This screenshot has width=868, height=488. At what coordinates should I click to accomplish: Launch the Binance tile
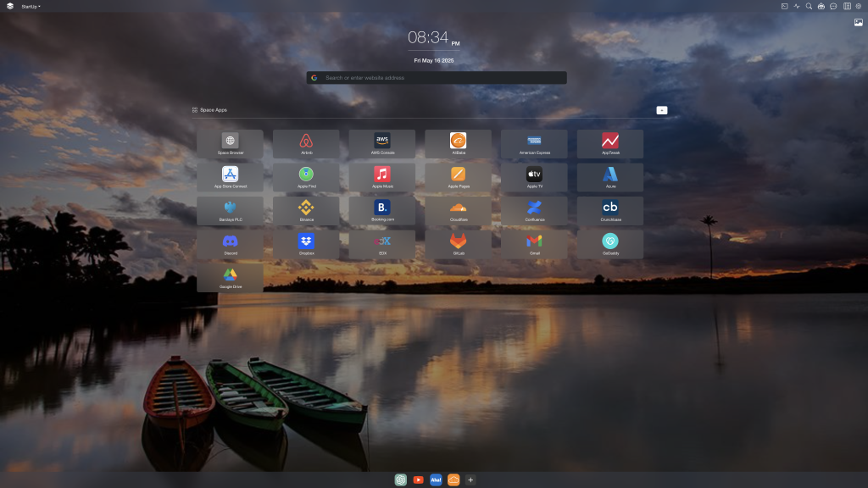pyautogui.click(x=306, y=211)
